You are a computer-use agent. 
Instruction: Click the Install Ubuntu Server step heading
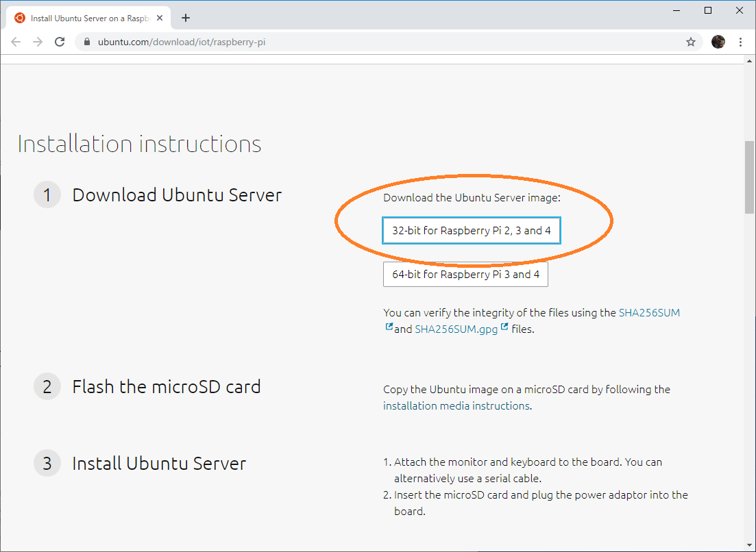tap(159, 464)
